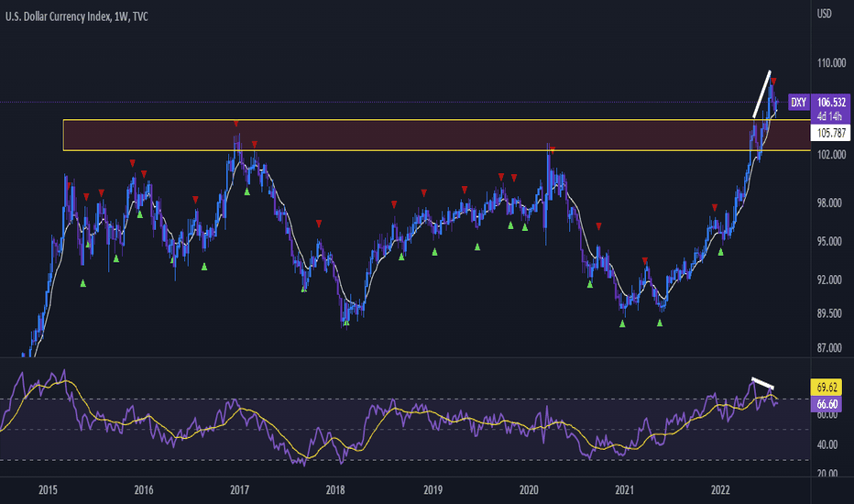854x504 pixels.
Task: Click the 2018 time axis label
Action: [x=335, y=490]
